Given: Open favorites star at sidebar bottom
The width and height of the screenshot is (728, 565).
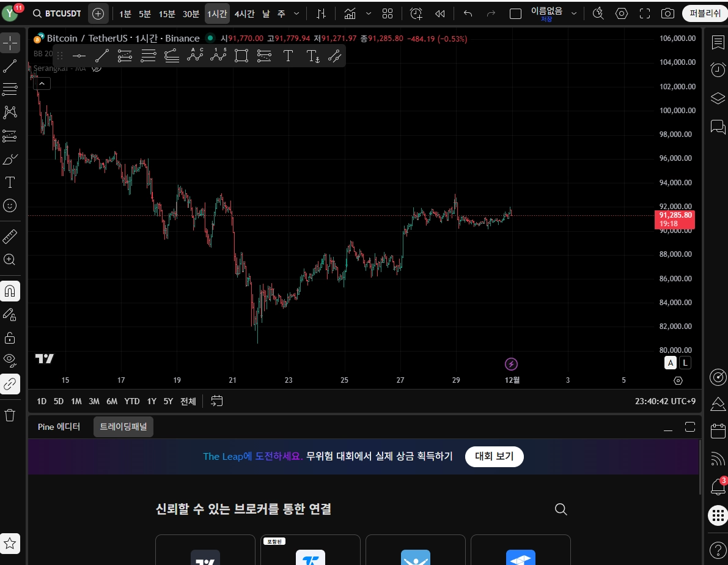Looking at the screenshot, I should 10,543.
